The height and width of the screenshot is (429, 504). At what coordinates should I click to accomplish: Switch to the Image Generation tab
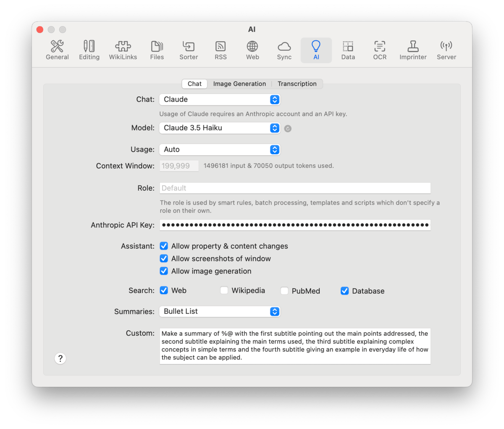tap(239, 84)
